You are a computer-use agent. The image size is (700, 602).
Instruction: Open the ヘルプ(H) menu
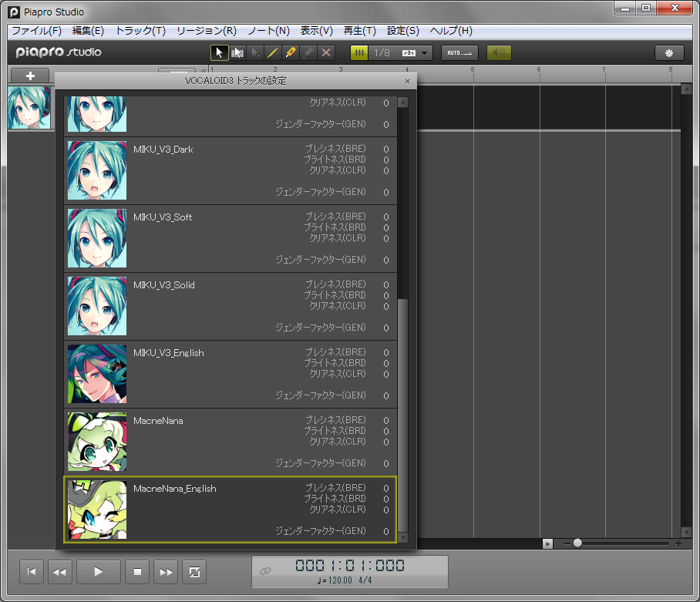coord(451,30)
